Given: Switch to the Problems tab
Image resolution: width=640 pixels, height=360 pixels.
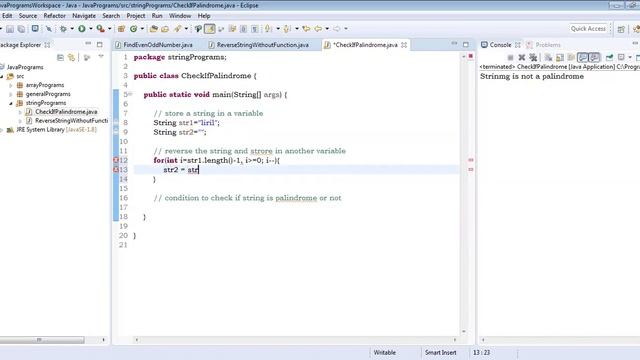Looking at the screenshot, I should tap(544, 45).
